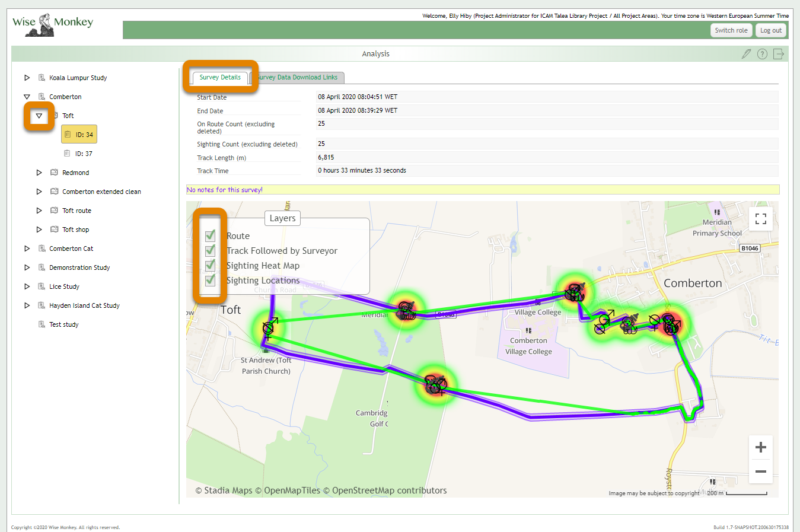
Task: Toggle the Sighting Locations checkbox
Action: (210, 280)
